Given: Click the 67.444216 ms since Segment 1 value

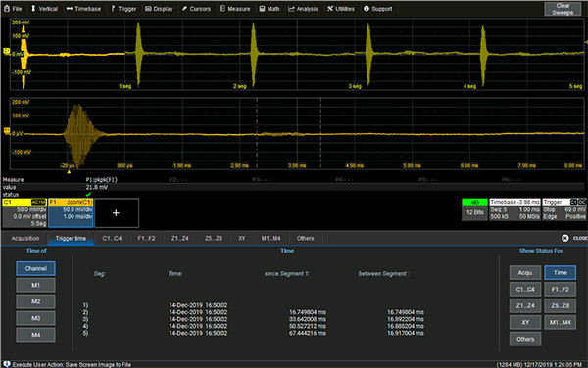Looking at the screenshot, I should [x=308, y=333].
